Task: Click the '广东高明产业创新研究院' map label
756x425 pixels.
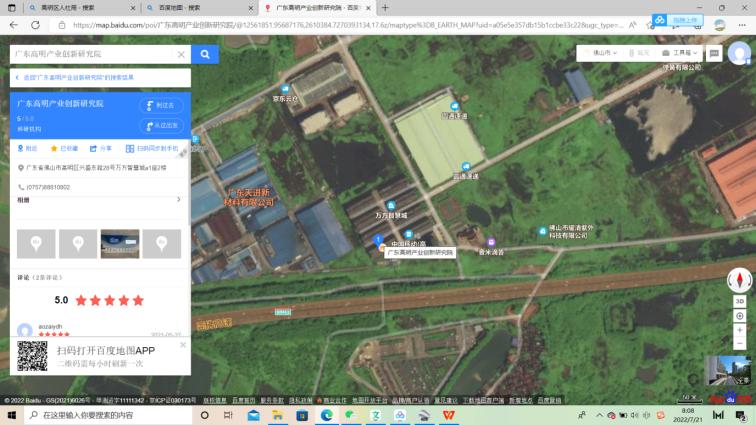Action: coord(420,252)
